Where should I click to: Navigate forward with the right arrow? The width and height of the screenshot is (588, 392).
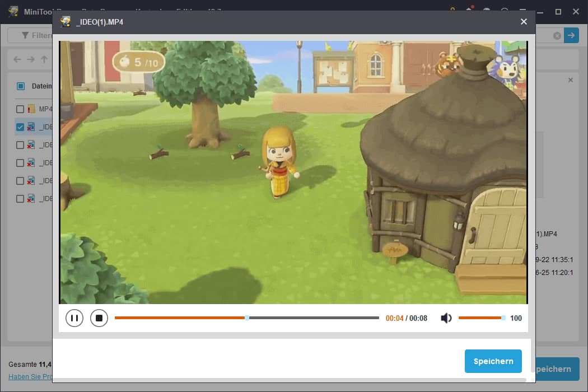point(31,59)
